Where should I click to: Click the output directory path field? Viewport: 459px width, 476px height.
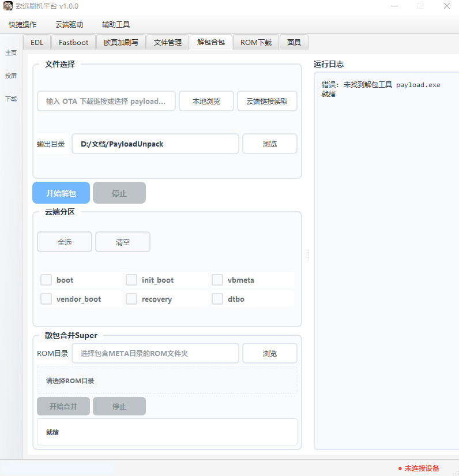(x=155, y=144)
